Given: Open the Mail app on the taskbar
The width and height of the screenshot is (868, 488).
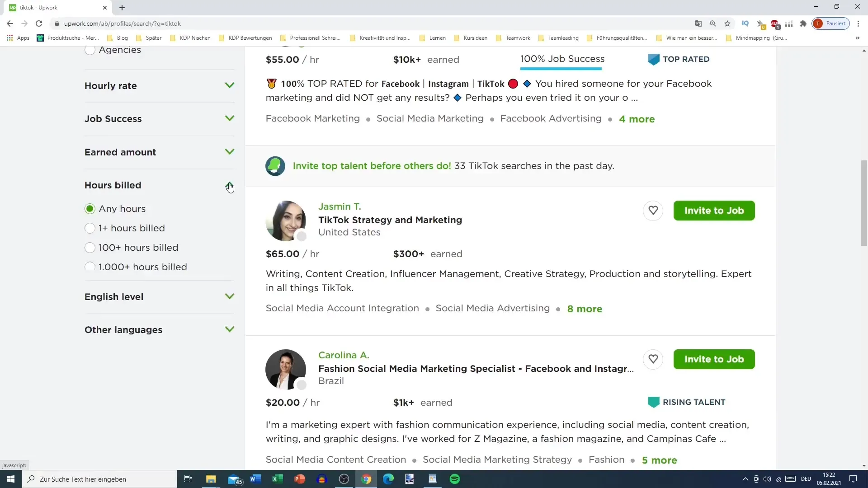Looking at the screenshot, I should coord(235,479).
